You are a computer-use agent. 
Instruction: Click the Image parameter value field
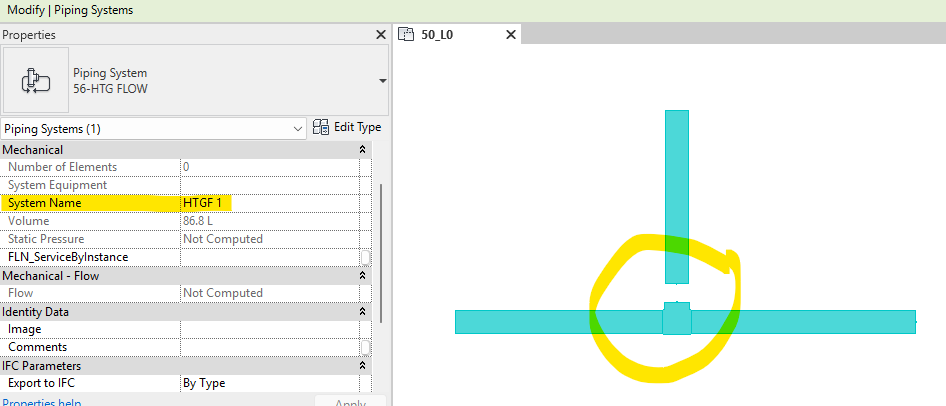coord(270,329)
